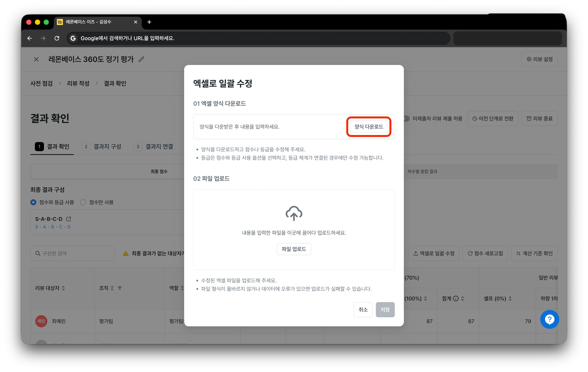Close the 레몬베이스 이즈 browser tab

pyautogui.click(x=136, y=22)
